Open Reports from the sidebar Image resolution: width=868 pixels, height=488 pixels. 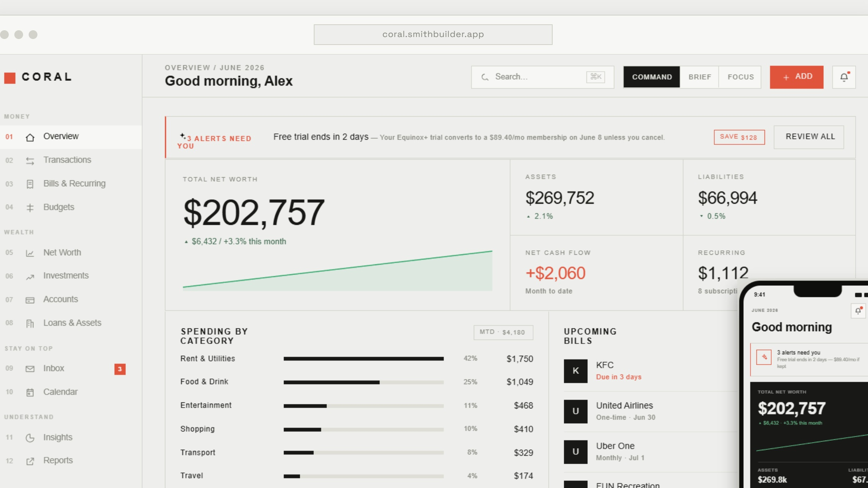[x=71, y=461]
